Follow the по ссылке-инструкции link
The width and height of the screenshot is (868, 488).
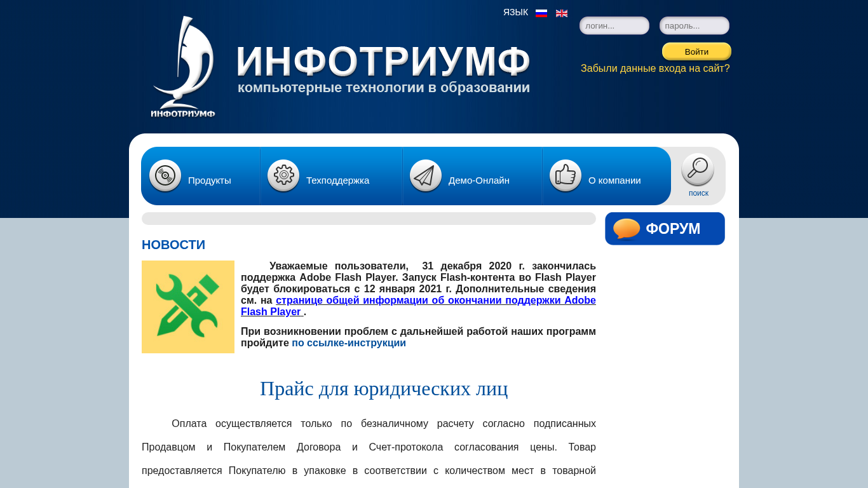pos(349,343)
